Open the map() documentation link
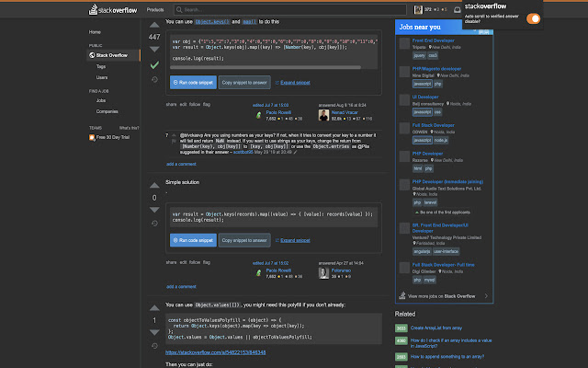 coord(249,22)
